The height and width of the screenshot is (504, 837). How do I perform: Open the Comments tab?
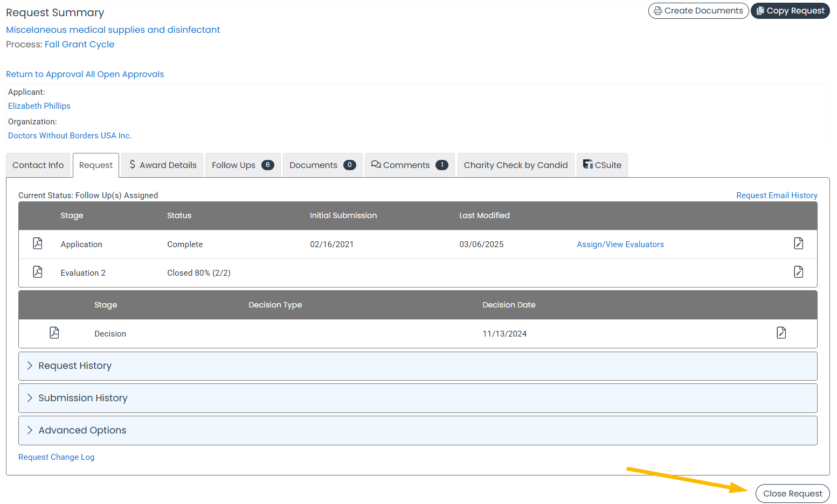410,165
